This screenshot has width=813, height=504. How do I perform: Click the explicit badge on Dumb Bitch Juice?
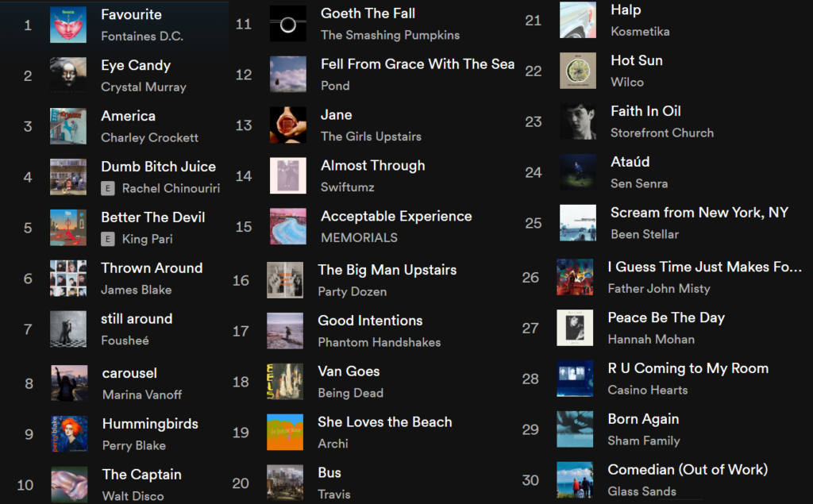[x=107, y=189]
